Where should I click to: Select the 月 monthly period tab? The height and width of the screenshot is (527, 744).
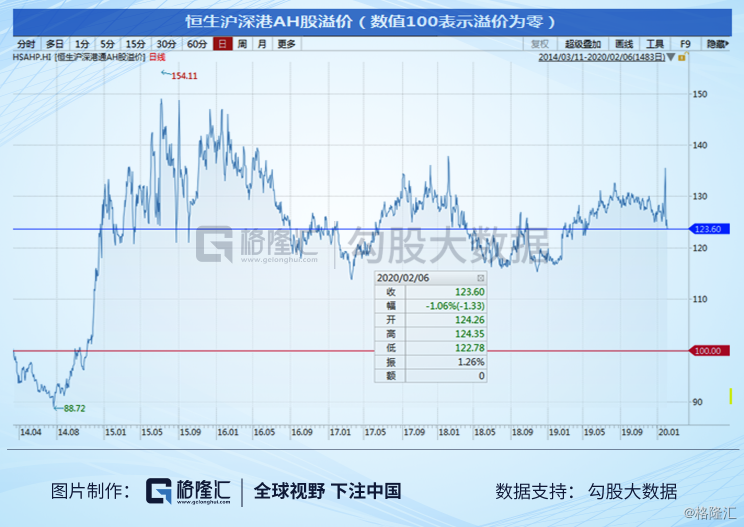(262, 44)
